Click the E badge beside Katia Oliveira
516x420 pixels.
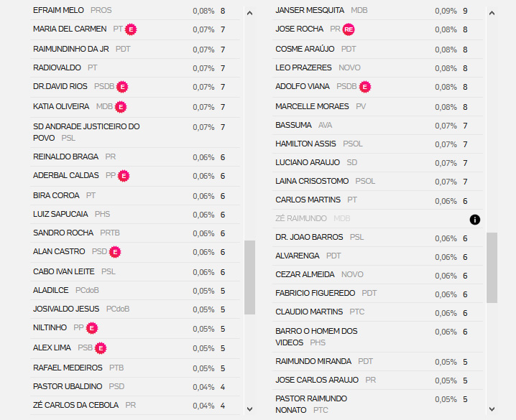pyautogui.click(x=121, y=107)
